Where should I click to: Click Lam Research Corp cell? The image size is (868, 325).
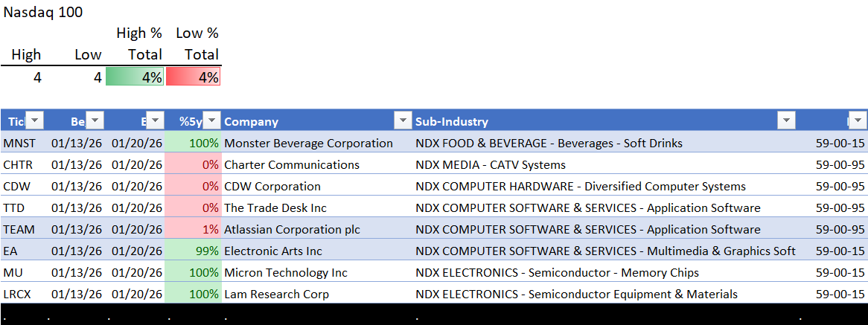tap(276, 294)
